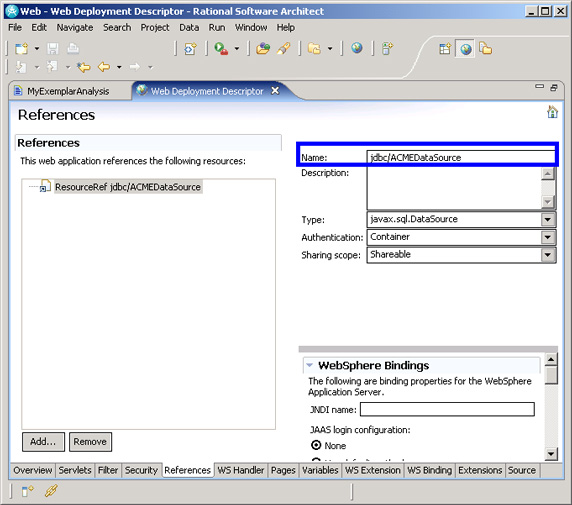The height and width of the screenshot is (505, 572).
Task: Click the previous annotation icon
Action: point(52,67)
